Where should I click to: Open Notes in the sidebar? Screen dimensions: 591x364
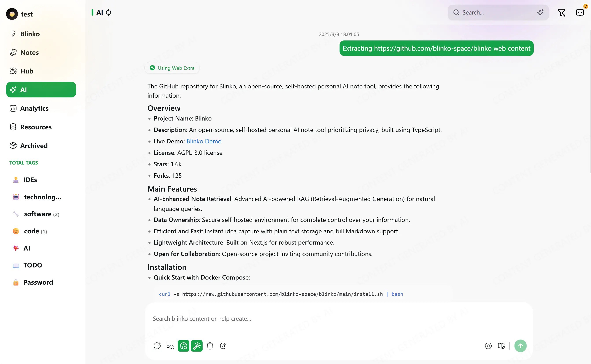click(41, 53)
